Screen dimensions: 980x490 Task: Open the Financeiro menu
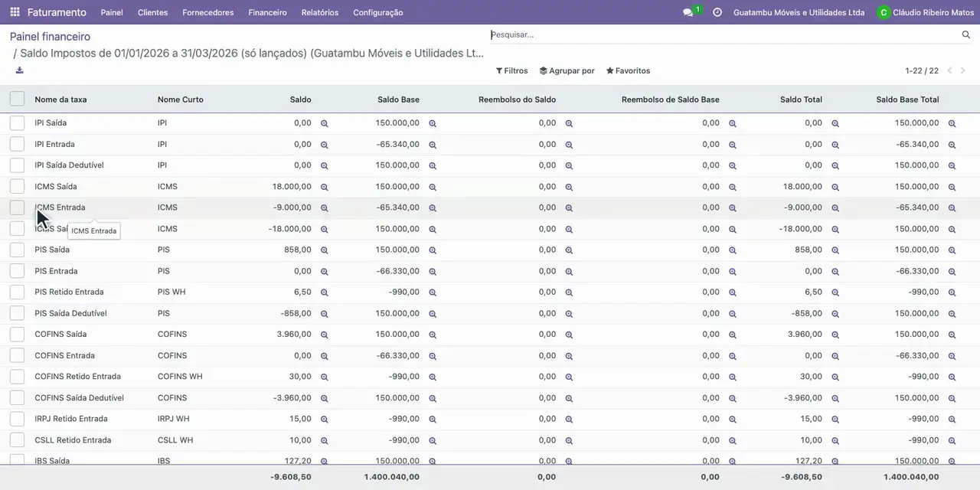267,12
